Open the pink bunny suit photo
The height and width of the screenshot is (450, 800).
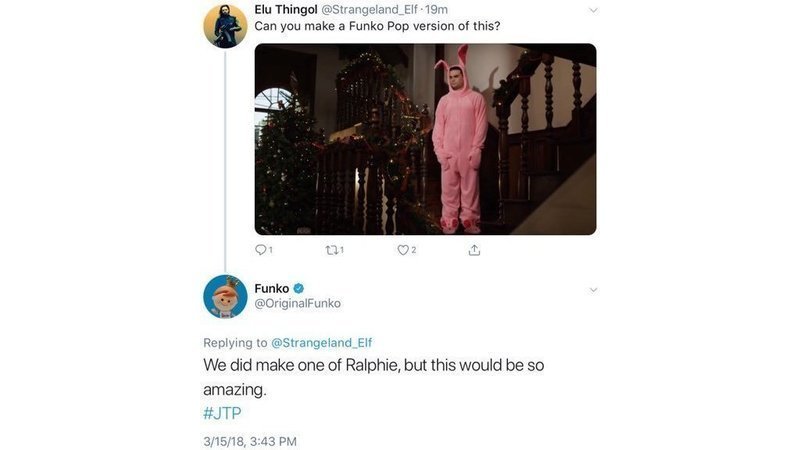coord(425,139)
